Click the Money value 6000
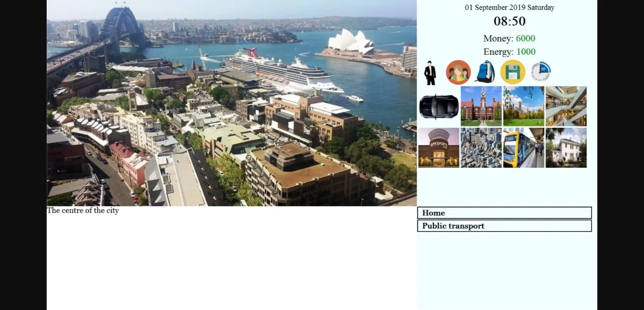This screenshot has width=644, height=310. [x=525, y=38]
